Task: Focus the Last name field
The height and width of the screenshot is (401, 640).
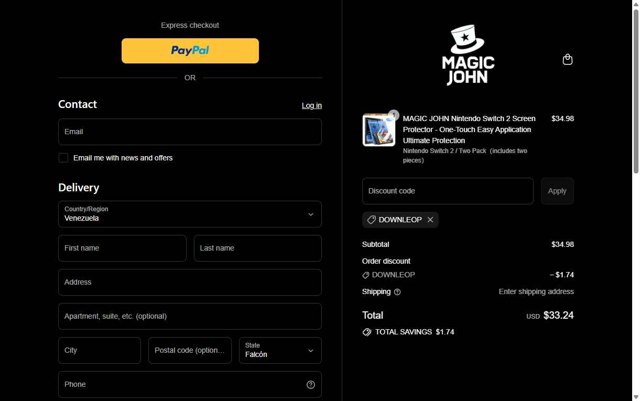Action: coord(258,248)
